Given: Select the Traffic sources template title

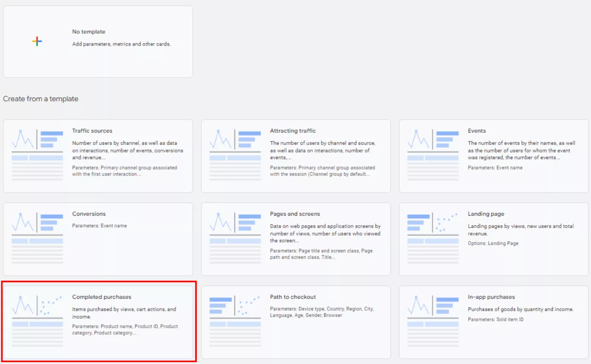Looking at the screenshot, I should point(92,131).
